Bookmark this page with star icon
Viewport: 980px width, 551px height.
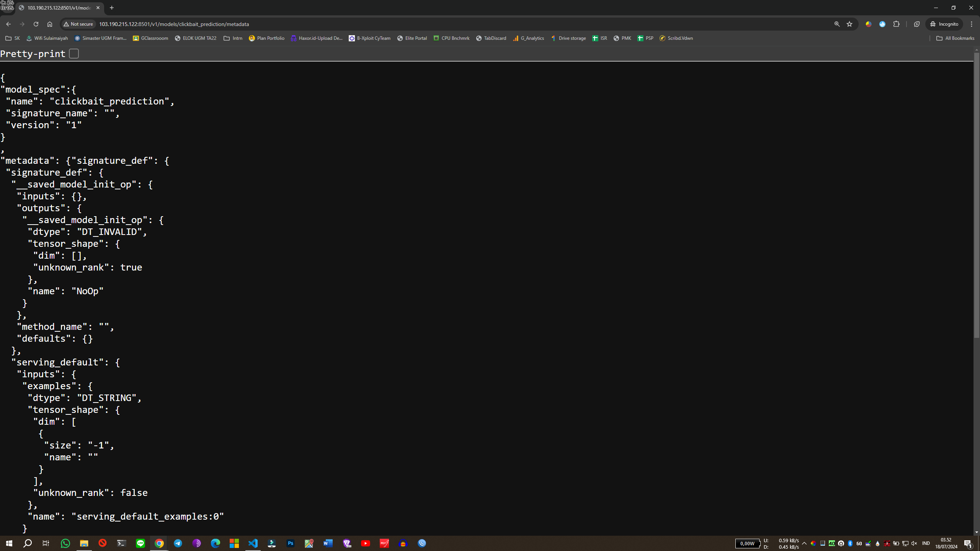(849, 24)
